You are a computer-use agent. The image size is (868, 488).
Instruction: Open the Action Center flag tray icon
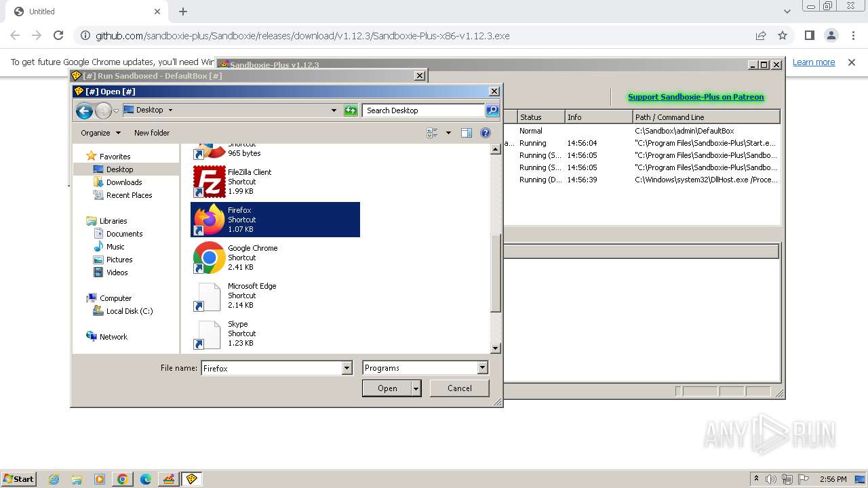coord(804,479)
